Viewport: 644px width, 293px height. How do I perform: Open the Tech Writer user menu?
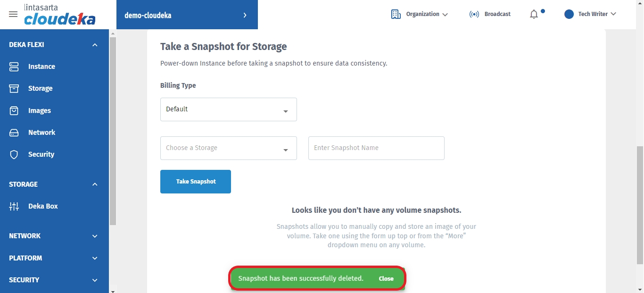click(x=590, y=14)
